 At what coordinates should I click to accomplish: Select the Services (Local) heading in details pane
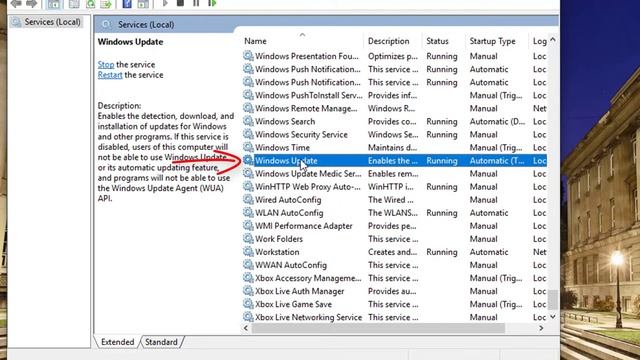[x=146, y=24]
